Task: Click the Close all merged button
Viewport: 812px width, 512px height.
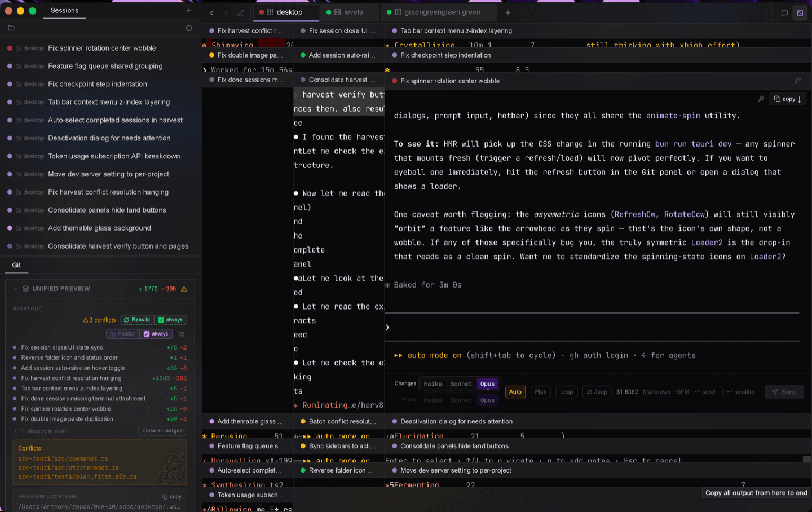Action: pos(162,431)
